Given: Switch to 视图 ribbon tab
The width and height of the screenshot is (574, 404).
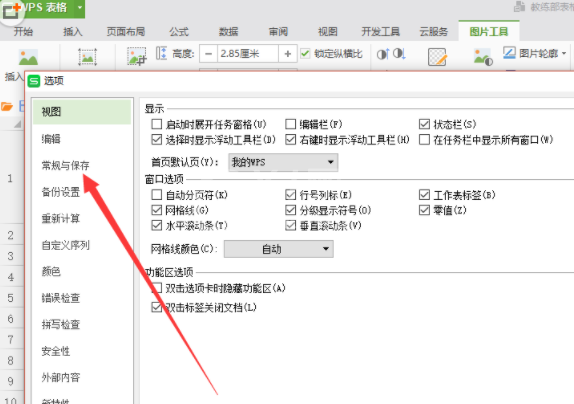Looking at the screenshot, I should (328, 32).
